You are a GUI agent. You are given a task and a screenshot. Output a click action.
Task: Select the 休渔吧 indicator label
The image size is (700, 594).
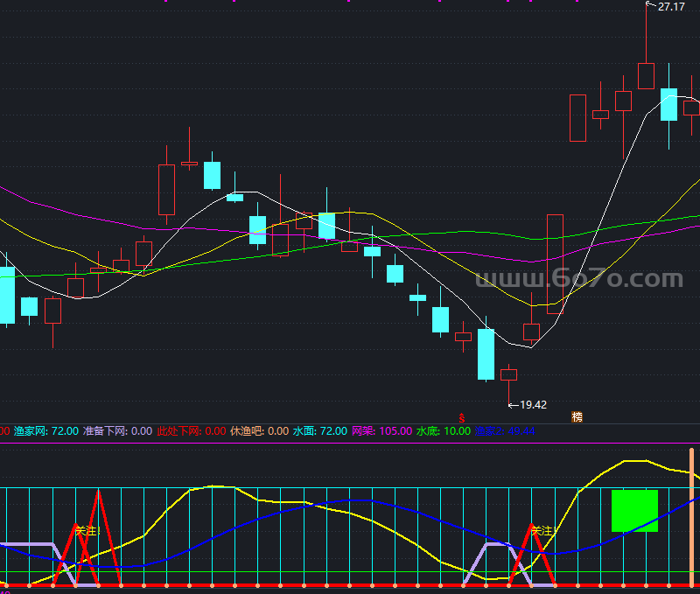tap(259, 431)
